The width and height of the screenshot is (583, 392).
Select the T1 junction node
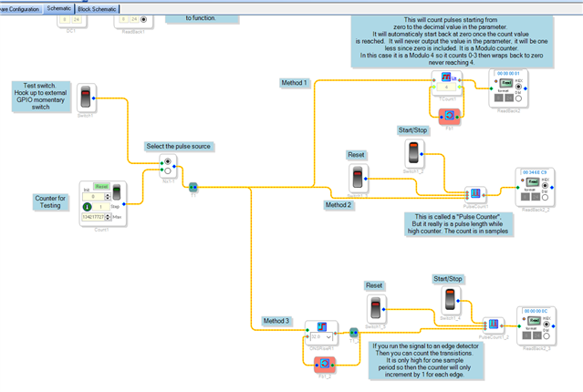click(x=193, y=187)
